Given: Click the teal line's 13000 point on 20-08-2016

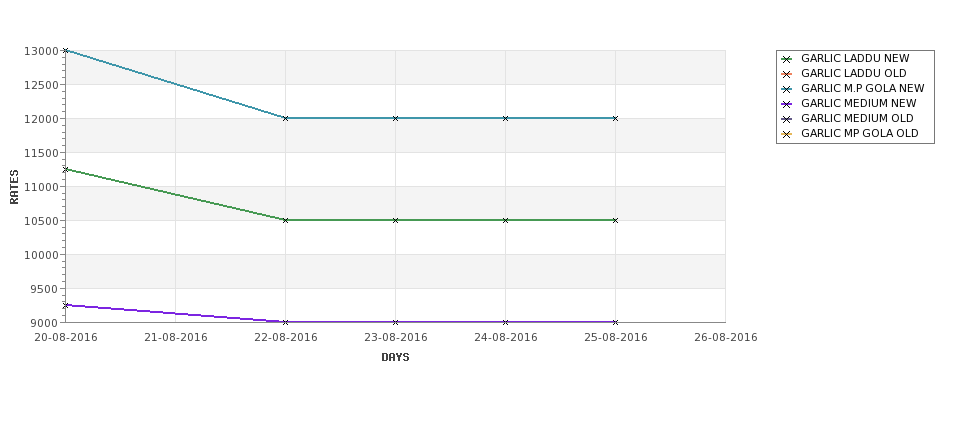Looking at the screenshot, I should (66, 50).
